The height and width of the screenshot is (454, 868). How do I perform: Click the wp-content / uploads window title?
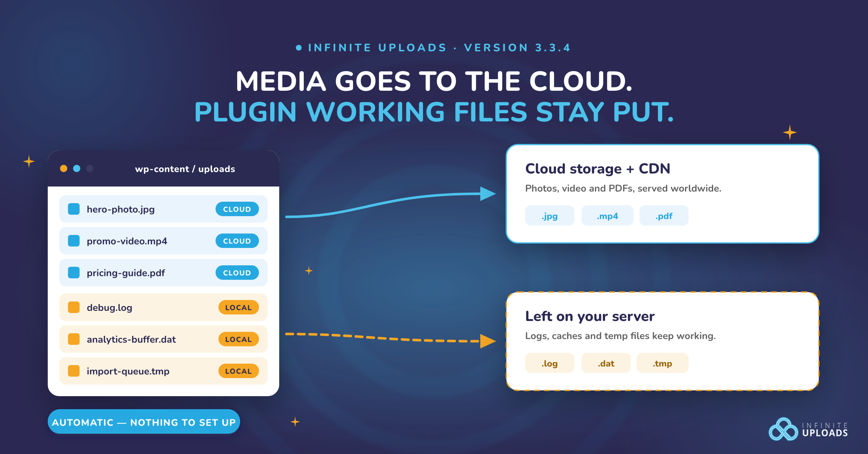pyautogui.click(x=185, y=169)
